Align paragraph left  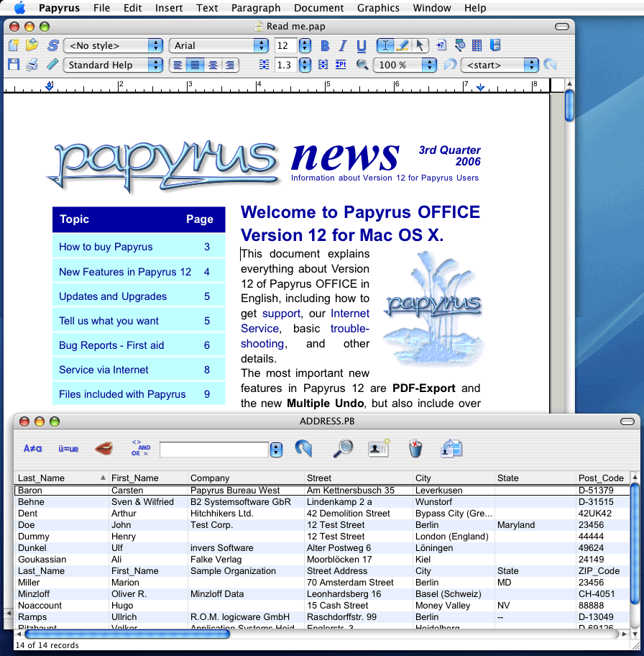178,65
